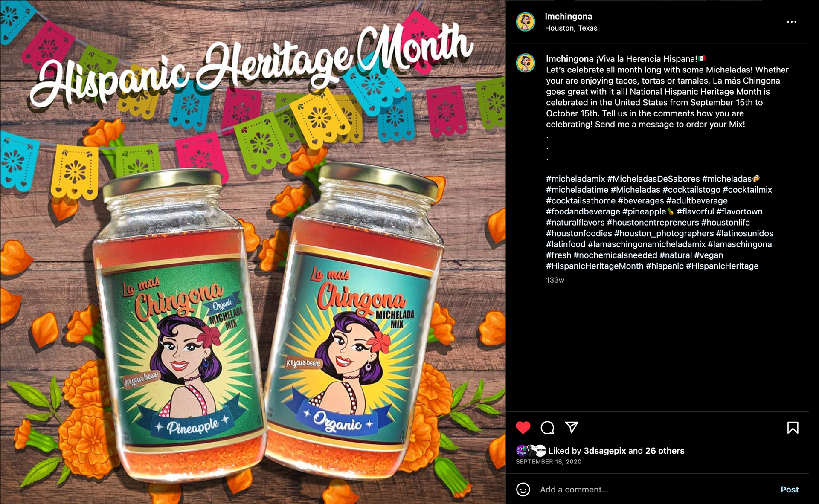Click Post to submit comment
Screen dimensions: 819x504
point(790,490)
